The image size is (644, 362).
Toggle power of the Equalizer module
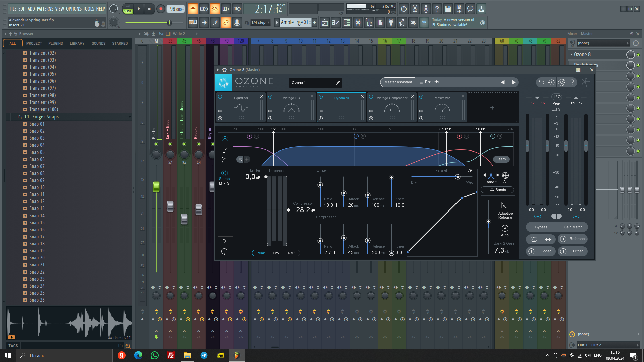(x=220, y=97)
